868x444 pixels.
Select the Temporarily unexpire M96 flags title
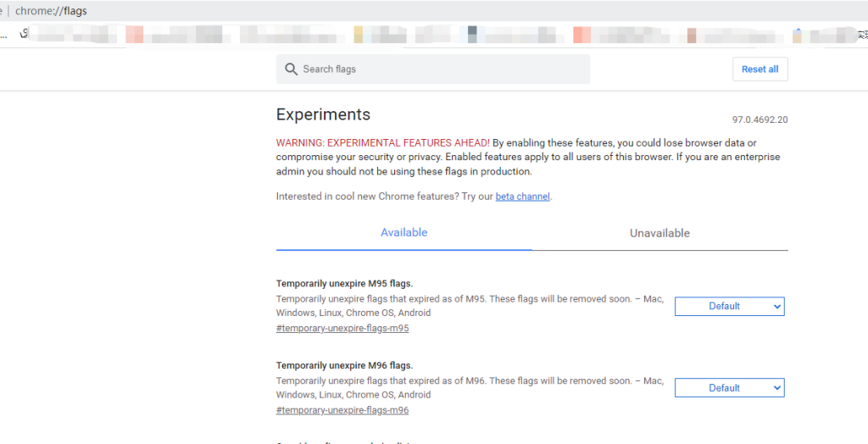[344, 366]
